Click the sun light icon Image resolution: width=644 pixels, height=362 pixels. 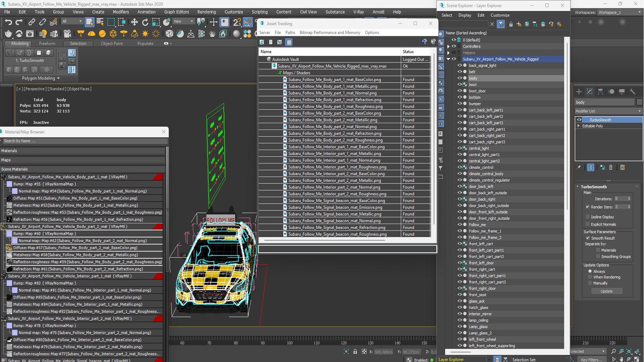pos(145,34)
